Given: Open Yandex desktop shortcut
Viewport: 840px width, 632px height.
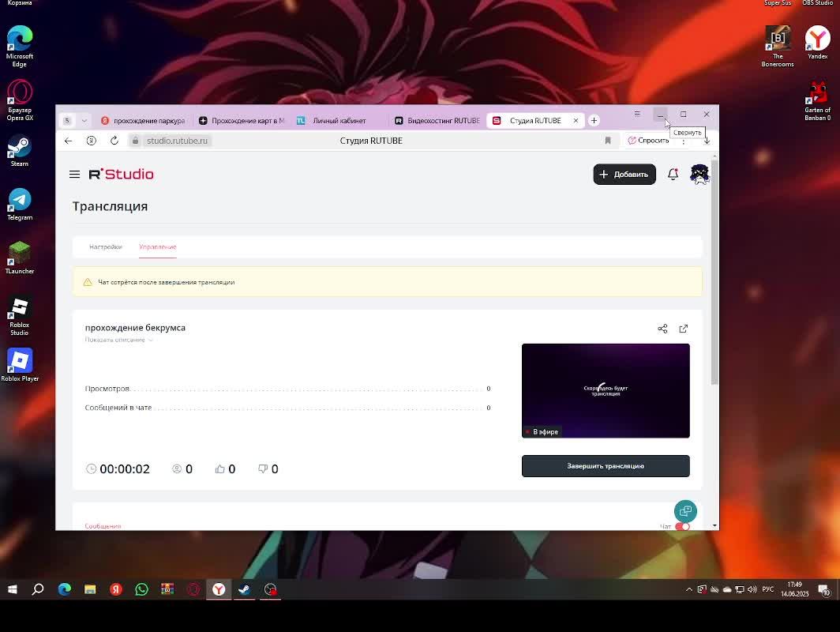Looking at the screenshot, I should click(818, 43).
